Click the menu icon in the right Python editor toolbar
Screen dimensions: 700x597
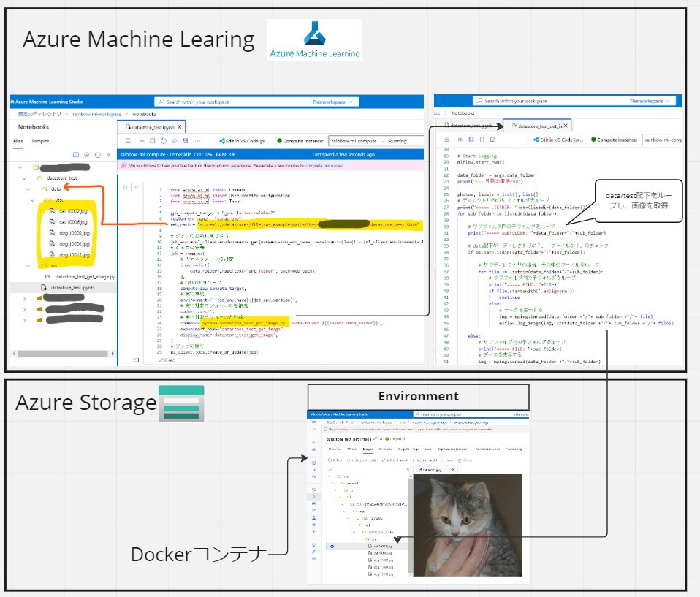[x=446, y=140]
